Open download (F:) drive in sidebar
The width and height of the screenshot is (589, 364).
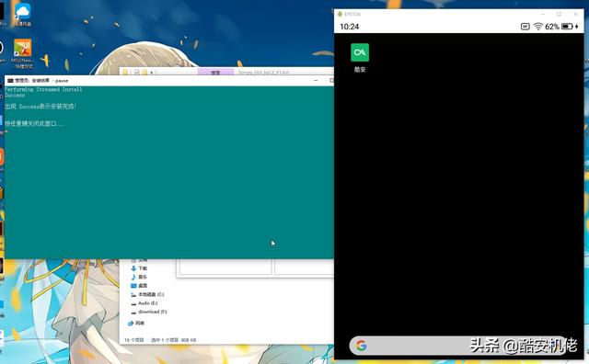[x=149, y=312]
